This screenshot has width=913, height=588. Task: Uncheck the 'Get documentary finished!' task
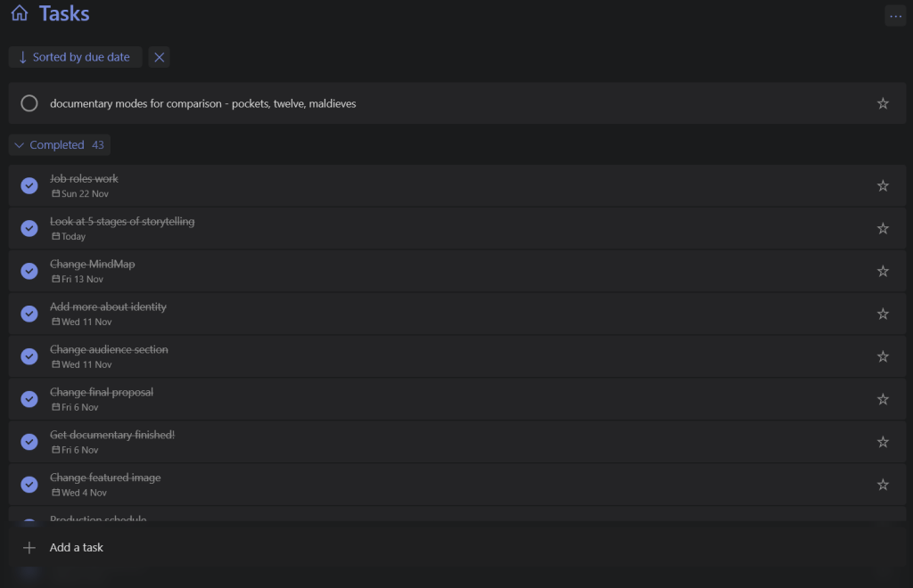(29, 442)
